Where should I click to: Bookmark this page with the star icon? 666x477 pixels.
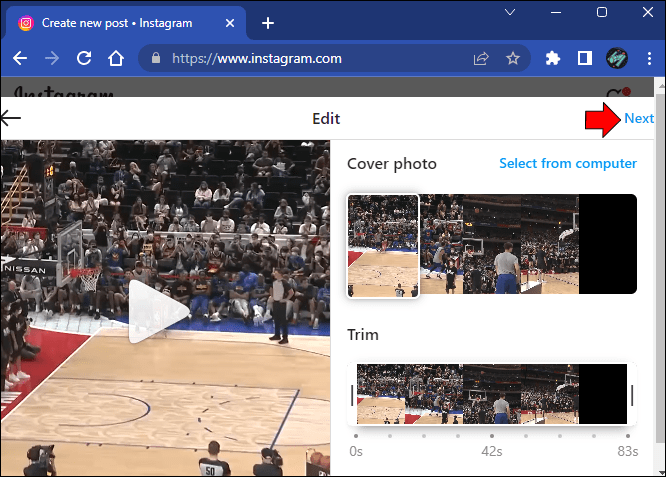[x=513, y=58]
